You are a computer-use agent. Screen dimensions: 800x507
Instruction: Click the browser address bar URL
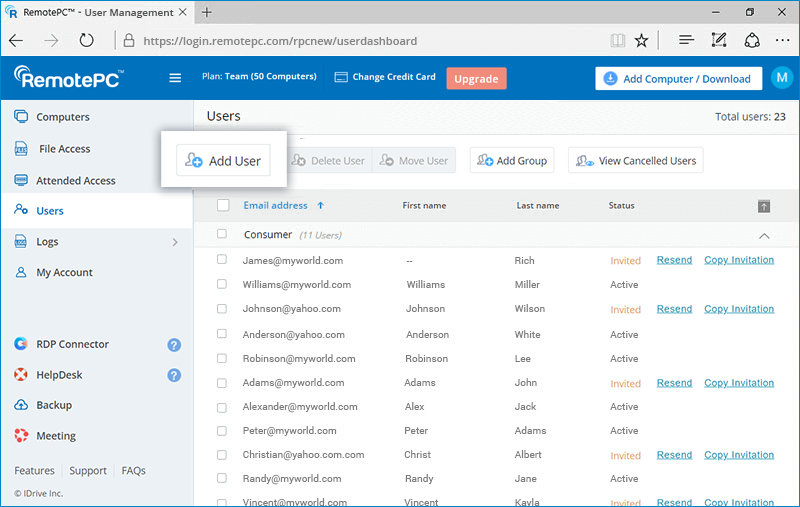click(280, 41)
